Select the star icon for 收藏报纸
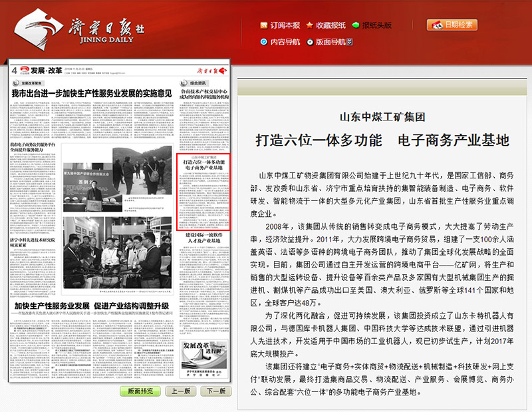 309,25
